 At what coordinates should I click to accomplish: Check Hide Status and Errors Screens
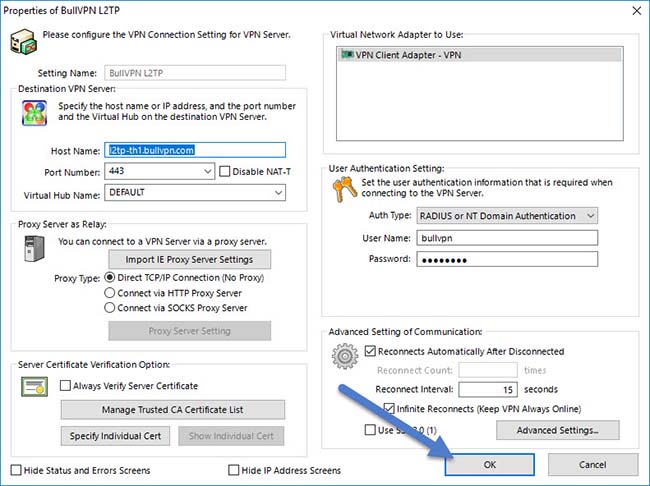click(16, 470)
